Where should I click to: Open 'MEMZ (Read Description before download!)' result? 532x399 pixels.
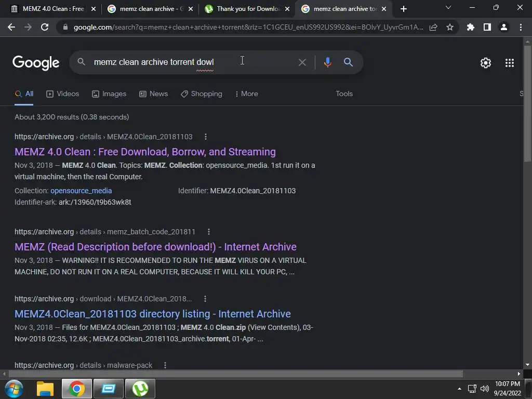155,247
